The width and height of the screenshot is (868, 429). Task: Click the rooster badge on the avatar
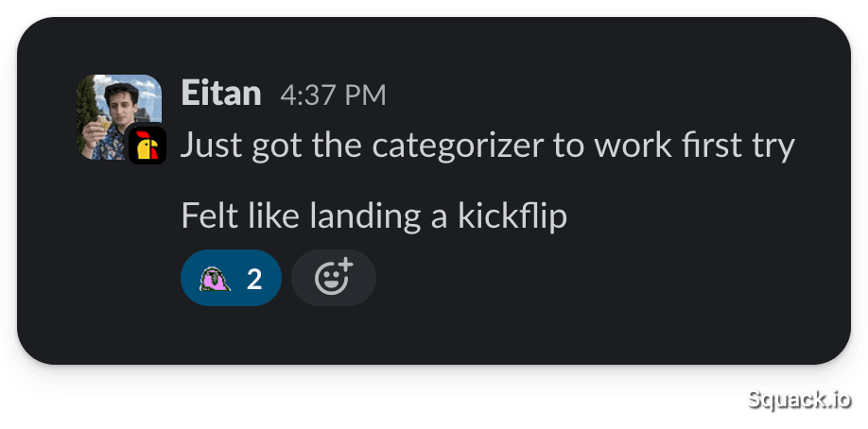(x=147, y=146)
